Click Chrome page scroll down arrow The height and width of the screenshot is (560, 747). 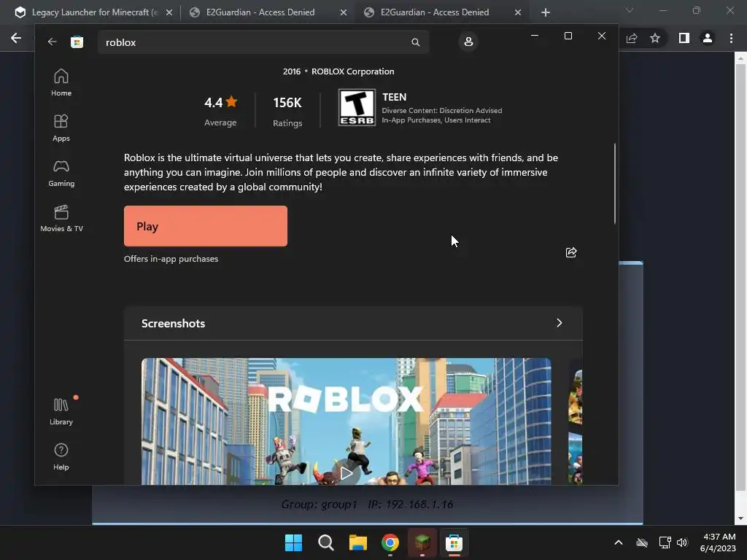740,518
